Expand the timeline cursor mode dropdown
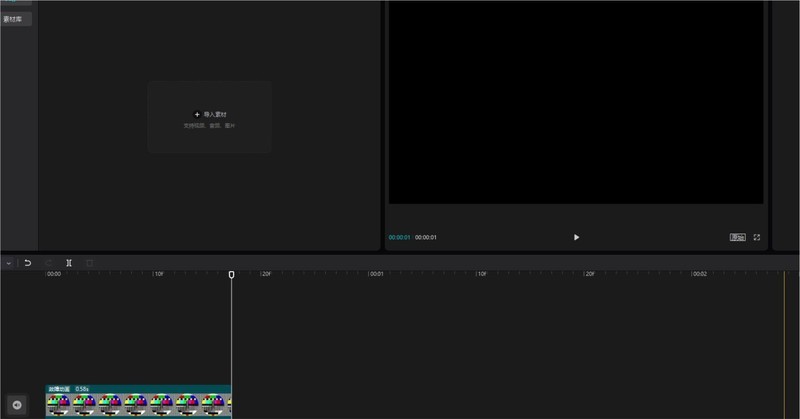Viewport: 800px width, 419px height. click(8, 263)
